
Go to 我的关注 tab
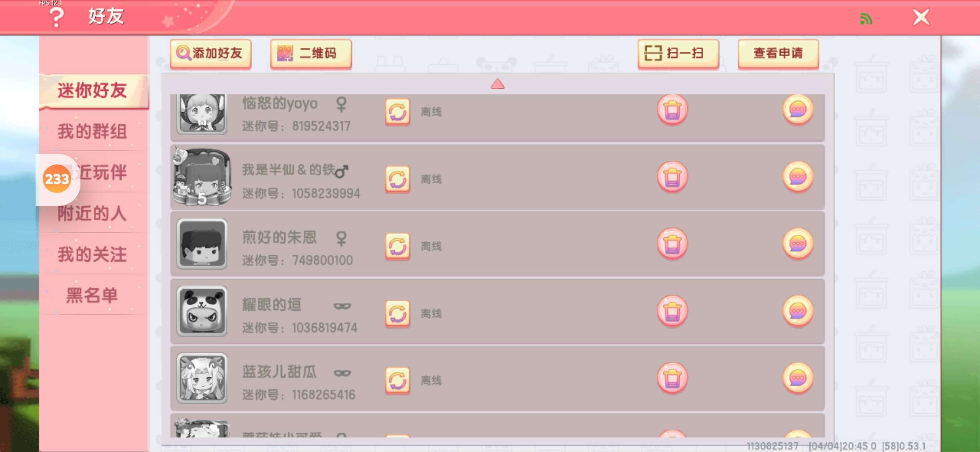tap(93, 254)
